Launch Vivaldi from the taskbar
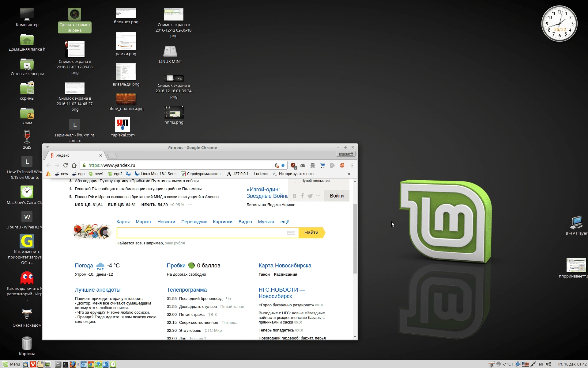588x368 pixels. (33, 364)
